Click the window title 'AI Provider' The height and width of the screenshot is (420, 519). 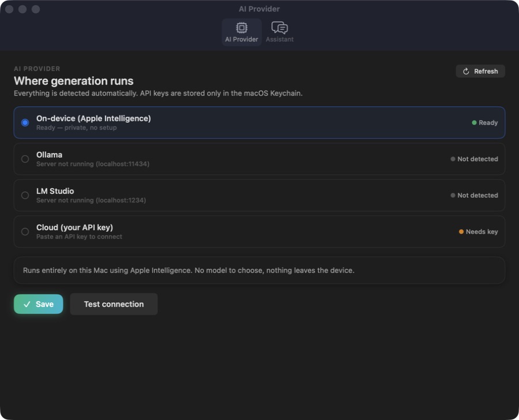pos(259,9)
